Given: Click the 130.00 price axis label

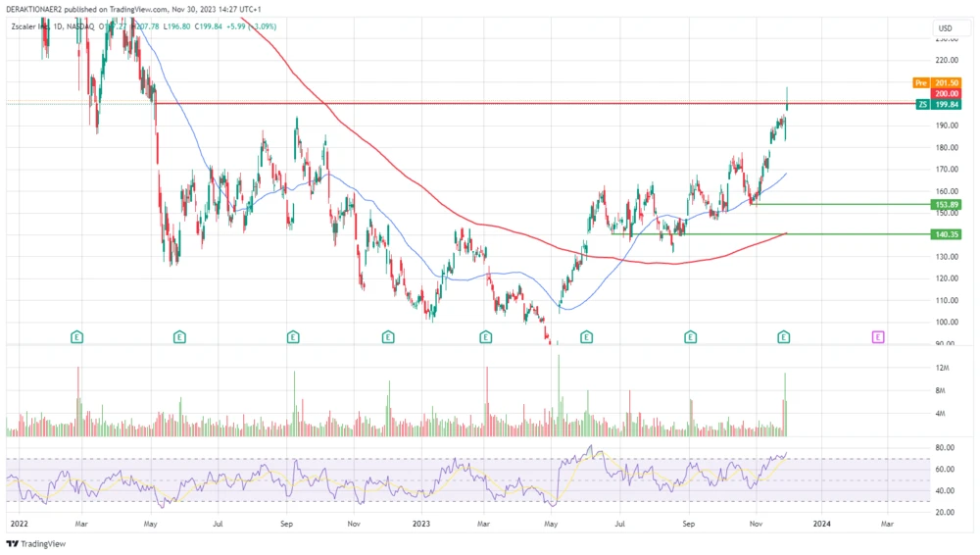Looking at the screenshot, I should [947, 257].
